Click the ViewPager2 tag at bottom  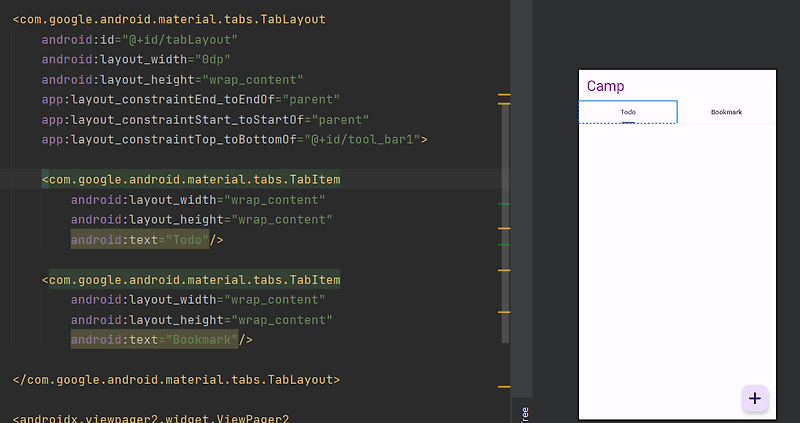tap(151, 418)
